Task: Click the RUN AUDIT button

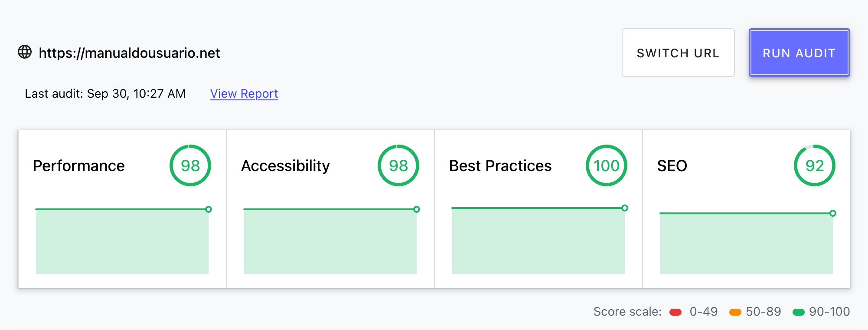Action: [799, 53]
